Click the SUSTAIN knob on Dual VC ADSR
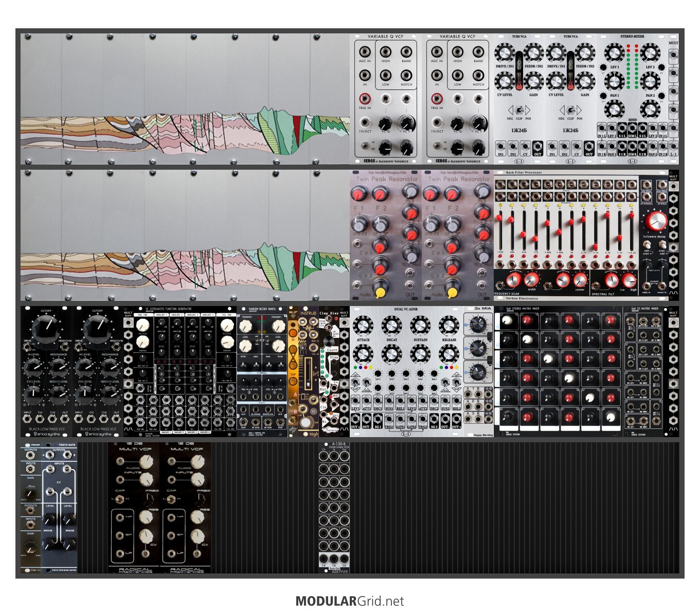Viewport: 700px width, 612px height. [x=420, y=326]
